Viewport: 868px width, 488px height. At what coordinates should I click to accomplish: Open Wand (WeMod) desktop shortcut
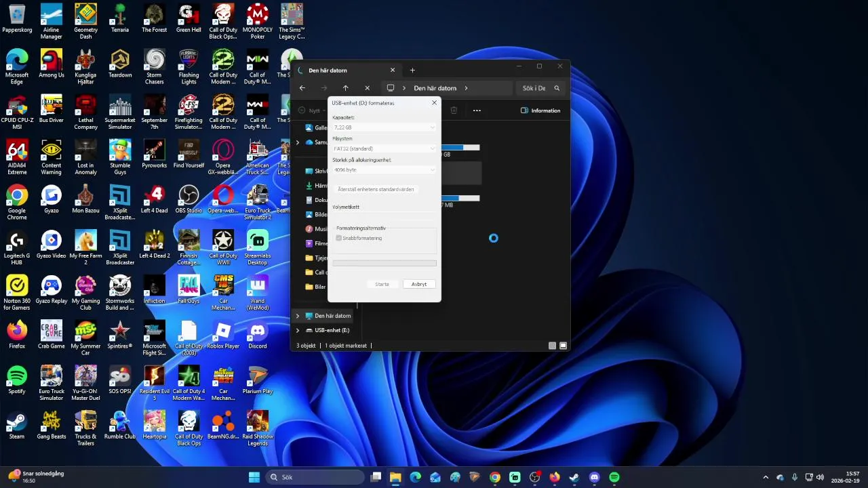tap(258, 292)
